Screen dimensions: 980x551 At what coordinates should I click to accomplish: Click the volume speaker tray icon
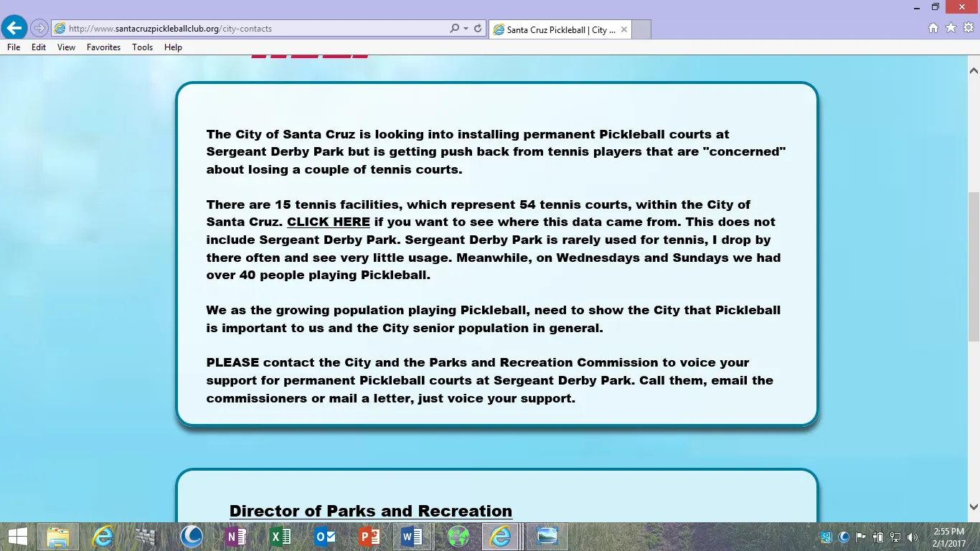tap(913, 537)
